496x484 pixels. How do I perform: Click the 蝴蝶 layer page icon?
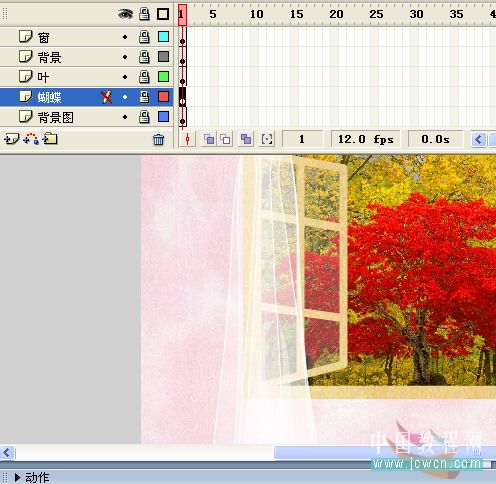[x=26, y=97]
